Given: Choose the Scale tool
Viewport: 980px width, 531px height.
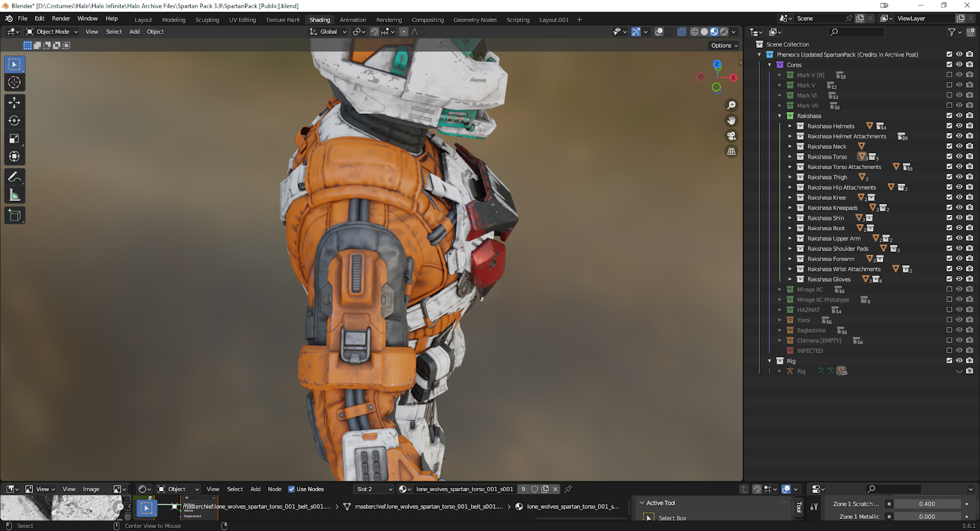Looking at the screenshot, I should click(14, 139).
